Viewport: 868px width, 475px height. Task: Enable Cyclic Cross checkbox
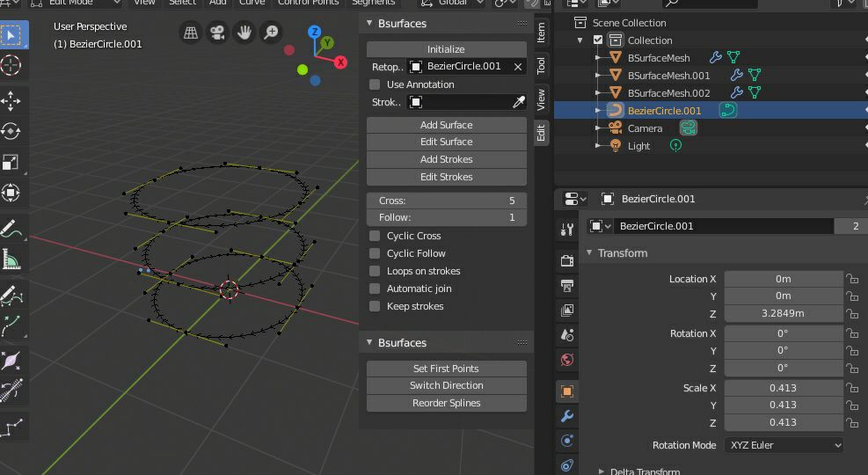[x=375, y=236]
